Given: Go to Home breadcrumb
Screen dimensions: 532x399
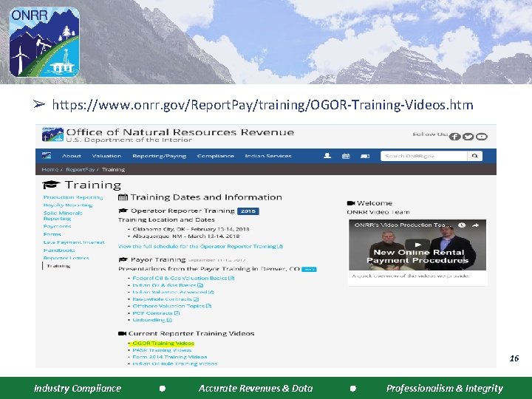Looking at the screenshot, I should [50, 169].
